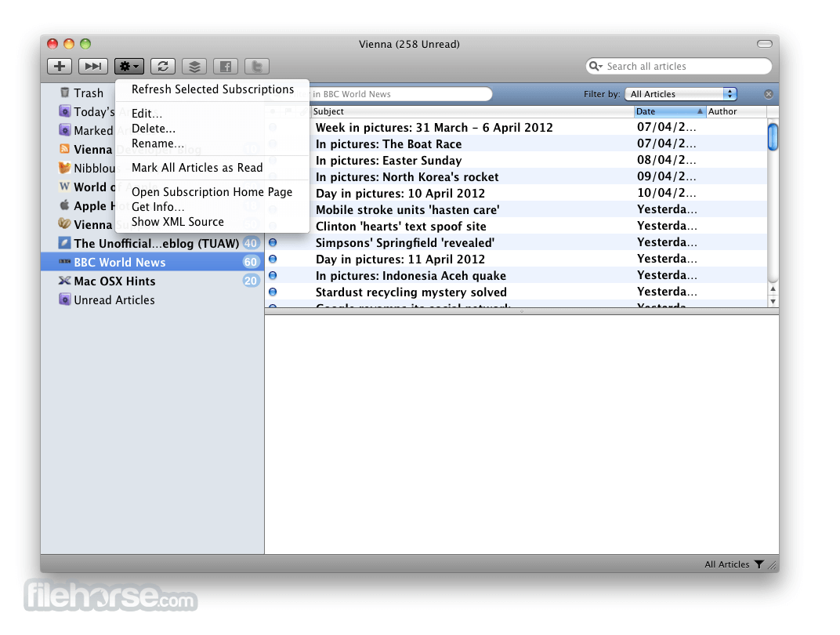Share article via Facebook toolbar icon
Screen dimensions: 840x635
point(226,66)
